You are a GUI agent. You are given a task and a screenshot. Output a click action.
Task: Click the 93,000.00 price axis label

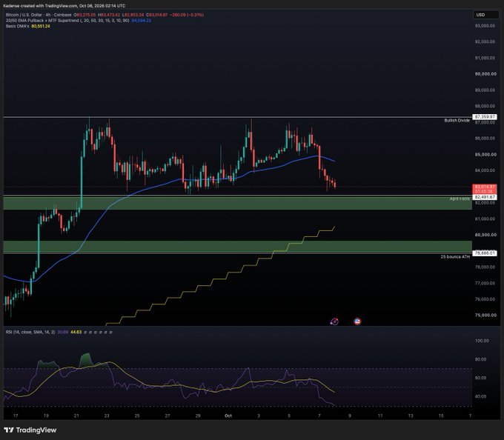[x=485, y=26]
